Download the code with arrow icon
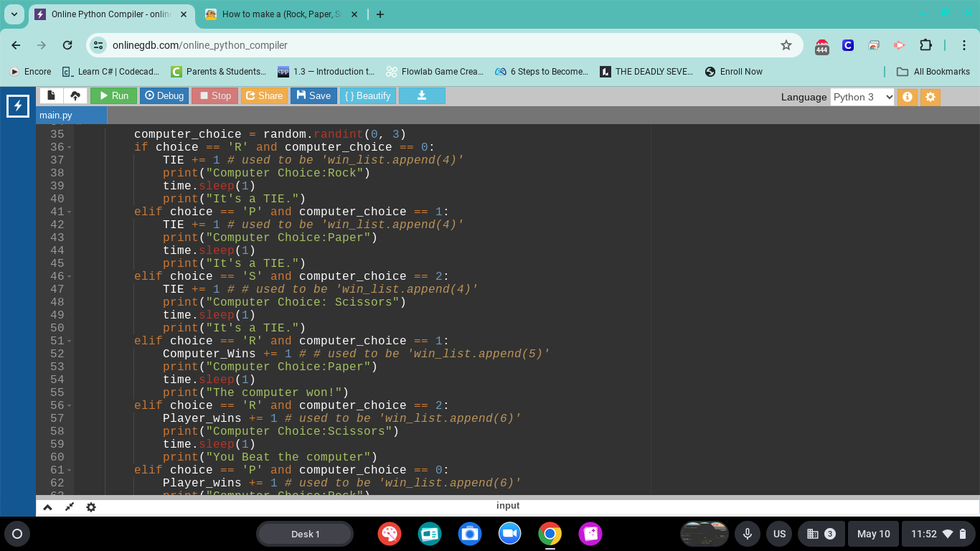This screenshot has height=551, width=980. (422, 95)
